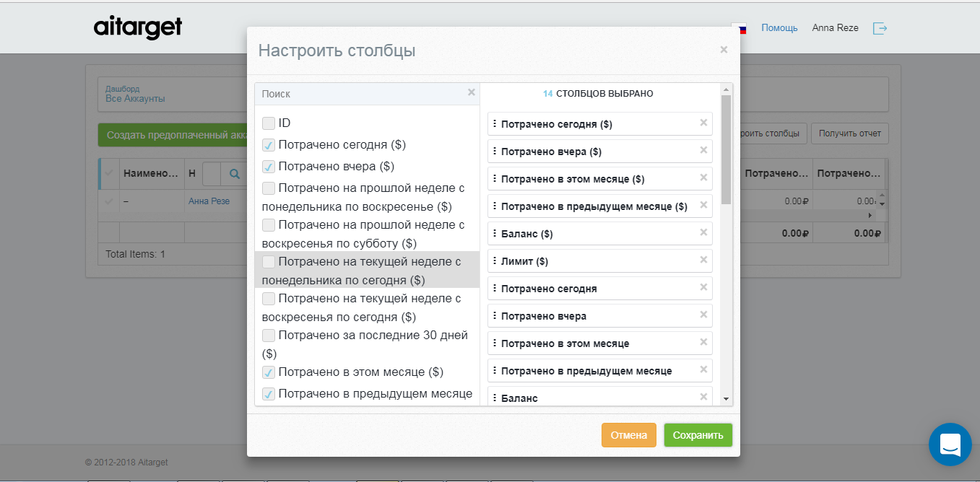Screen dimensions: 980x482
Task: Open the Помощь link
Action: (779, 27)
